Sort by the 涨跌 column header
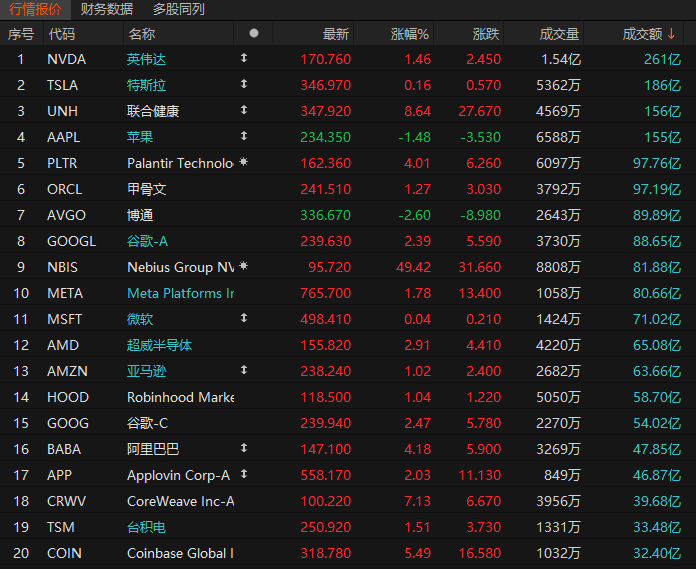The width and height of the screenshot is (696, 569). click(x=486, y=34)
